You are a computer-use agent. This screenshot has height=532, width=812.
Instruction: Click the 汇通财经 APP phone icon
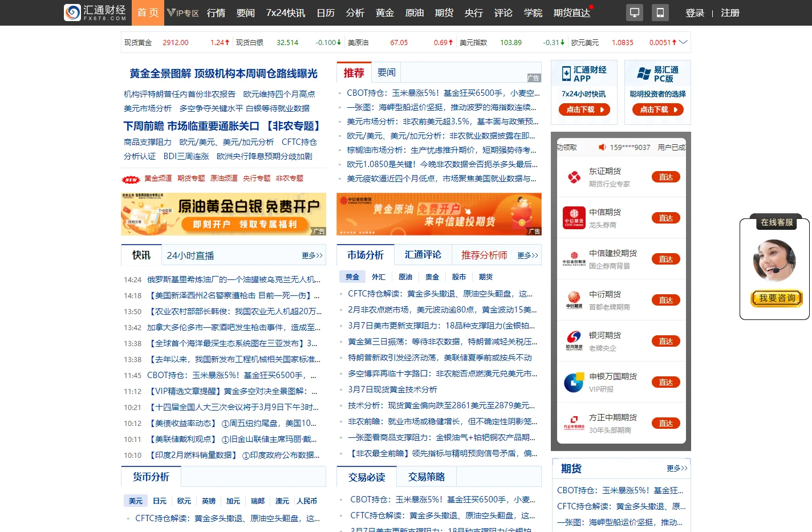pos(566,74)
